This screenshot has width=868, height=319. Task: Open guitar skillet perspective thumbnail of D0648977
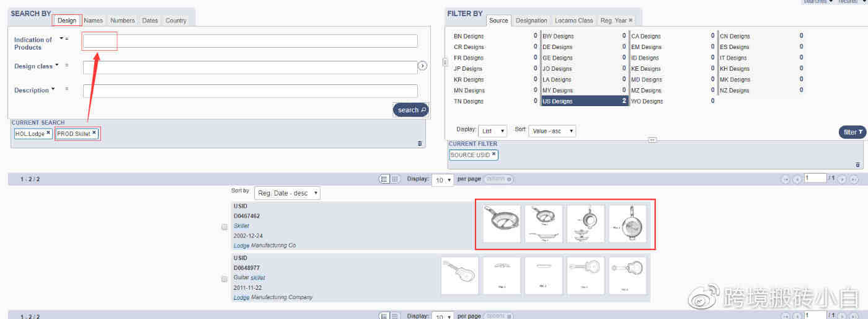pyautogui.click(x=459, y=276)
